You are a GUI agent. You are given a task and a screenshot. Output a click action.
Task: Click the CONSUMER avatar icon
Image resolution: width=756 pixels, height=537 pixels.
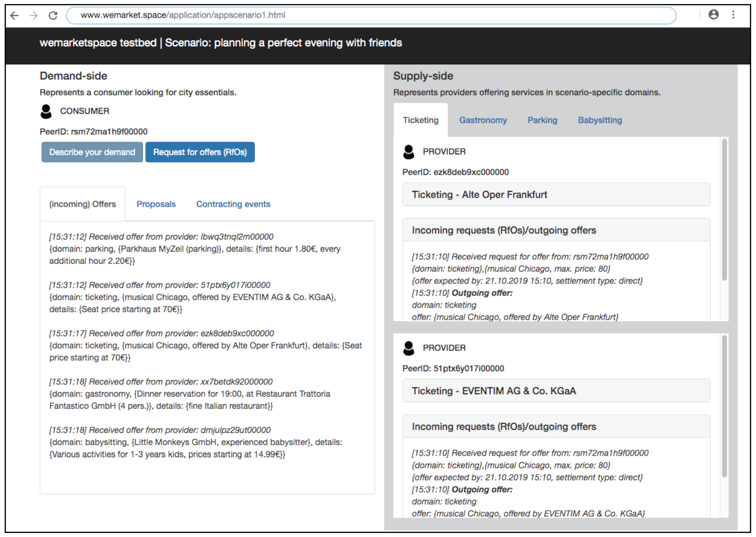pyautogui.click(x=46, y=111)
